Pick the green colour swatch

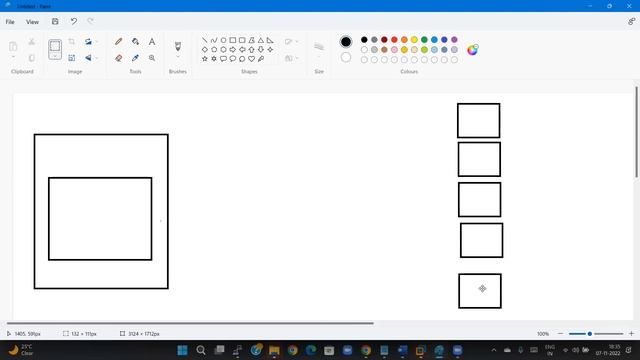point(424,40)
